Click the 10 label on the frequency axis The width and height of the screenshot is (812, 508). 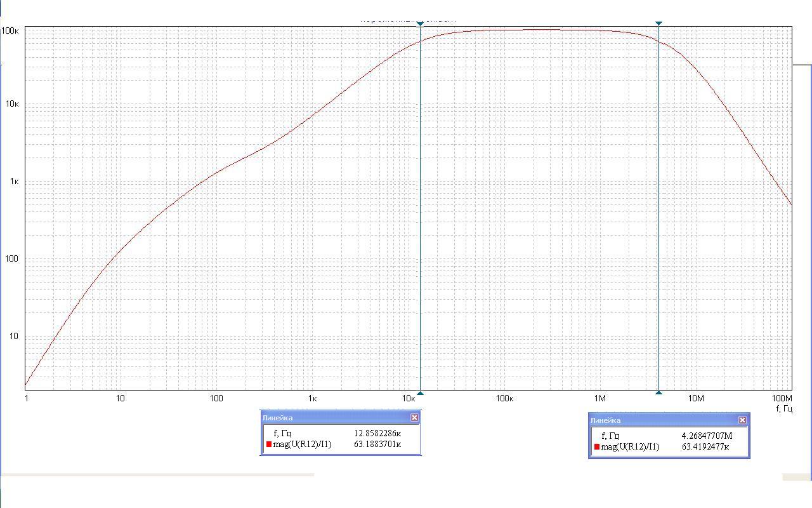coord(120,399)
